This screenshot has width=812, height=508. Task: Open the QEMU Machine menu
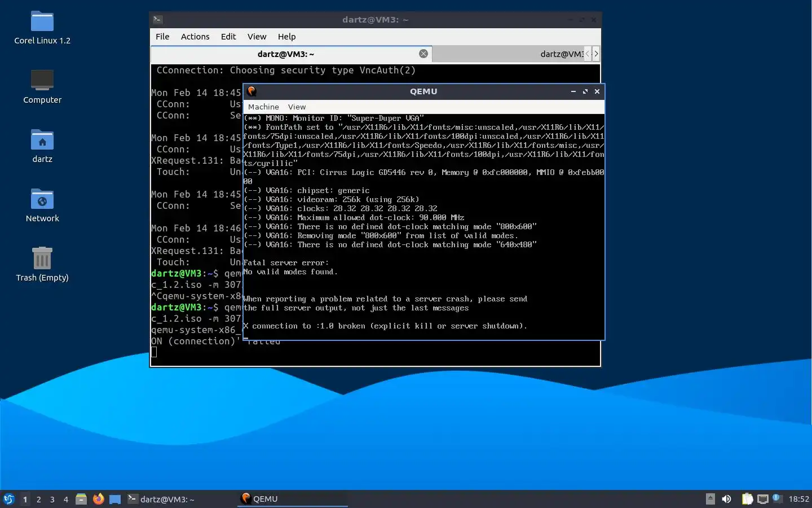263,107
